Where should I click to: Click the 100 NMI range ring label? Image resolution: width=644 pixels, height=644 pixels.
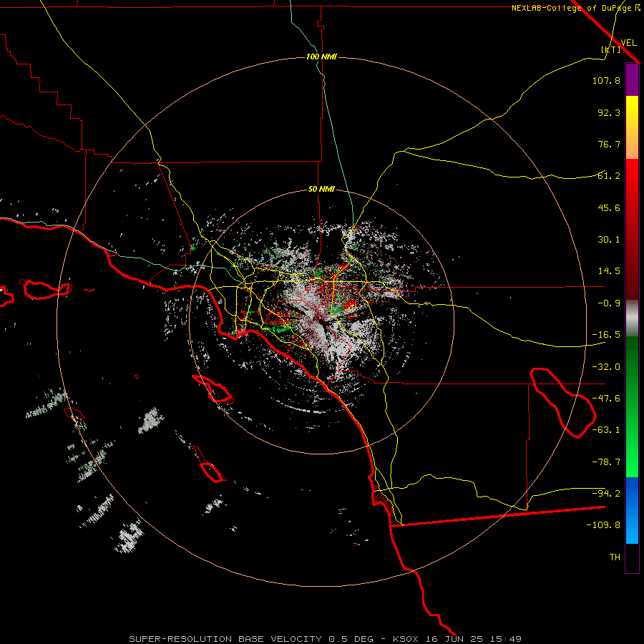coord(321,57)
